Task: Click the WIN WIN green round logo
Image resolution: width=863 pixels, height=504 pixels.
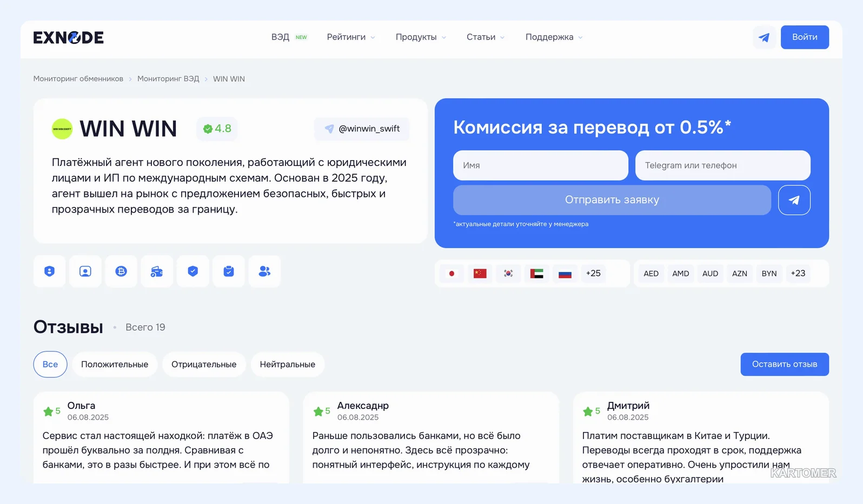Action: point(62,129)
